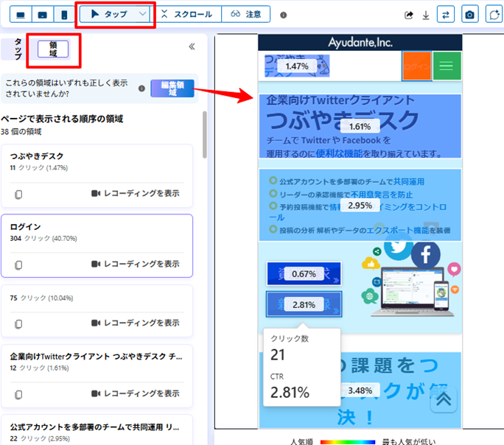Select the 75 クリック area card
This screenshot has height=445, width=504.
[x=97, y=311]
